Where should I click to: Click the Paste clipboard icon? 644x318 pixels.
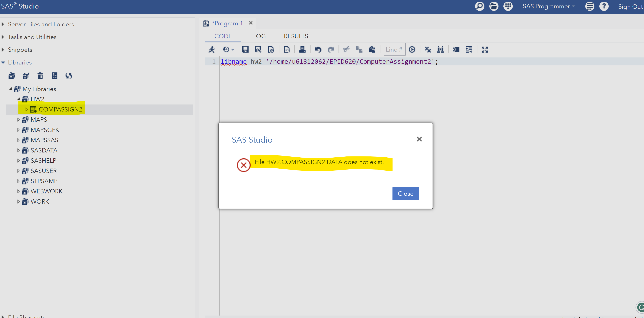372,49
